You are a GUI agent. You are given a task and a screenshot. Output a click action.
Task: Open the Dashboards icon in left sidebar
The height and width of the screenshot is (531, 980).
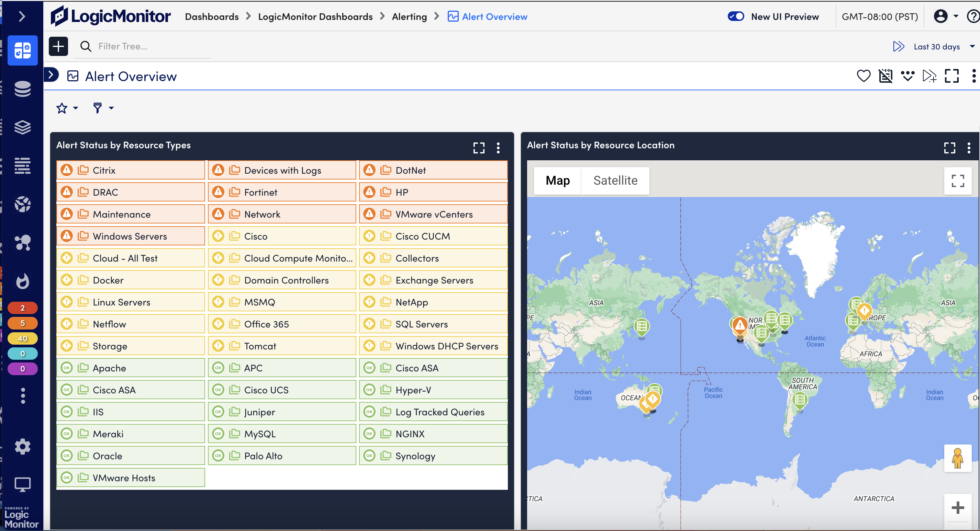[22, 50]
